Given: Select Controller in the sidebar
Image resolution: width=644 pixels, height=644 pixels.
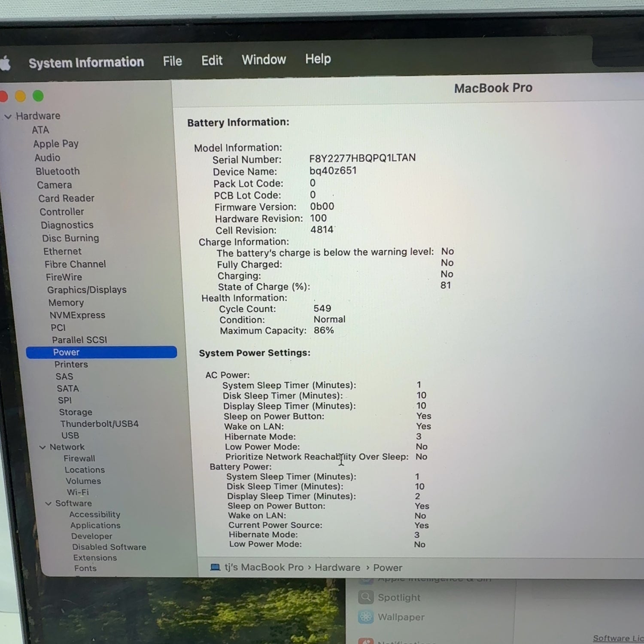Looking at the screenshot, I should (62, 212).
